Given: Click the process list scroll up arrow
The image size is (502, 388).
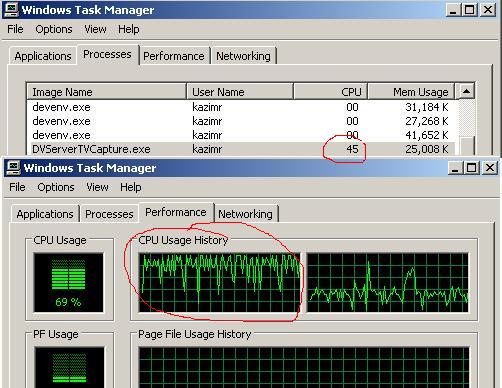Looking at the screenshot, I should coord(466,91).
